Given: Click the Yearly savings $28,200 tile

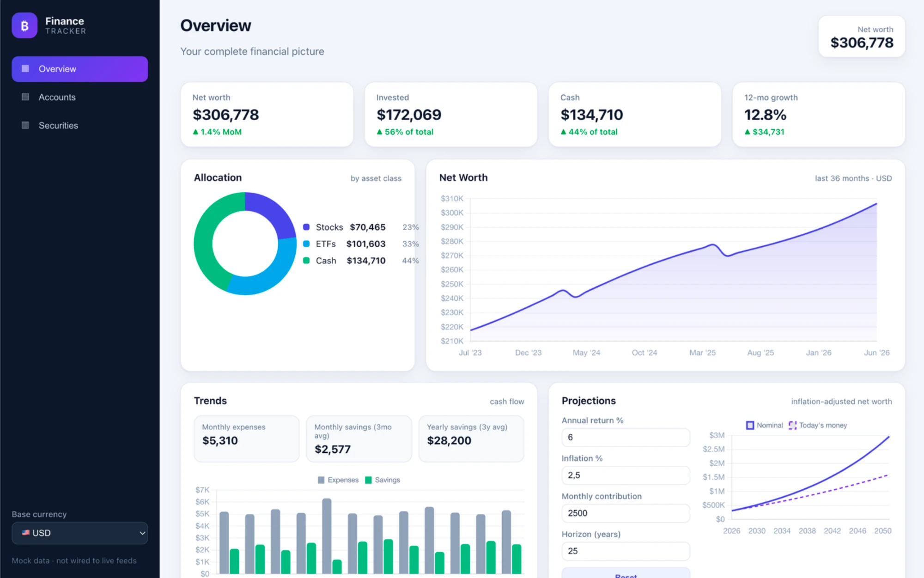Looking at the screenshot, I should click(471, 438).
